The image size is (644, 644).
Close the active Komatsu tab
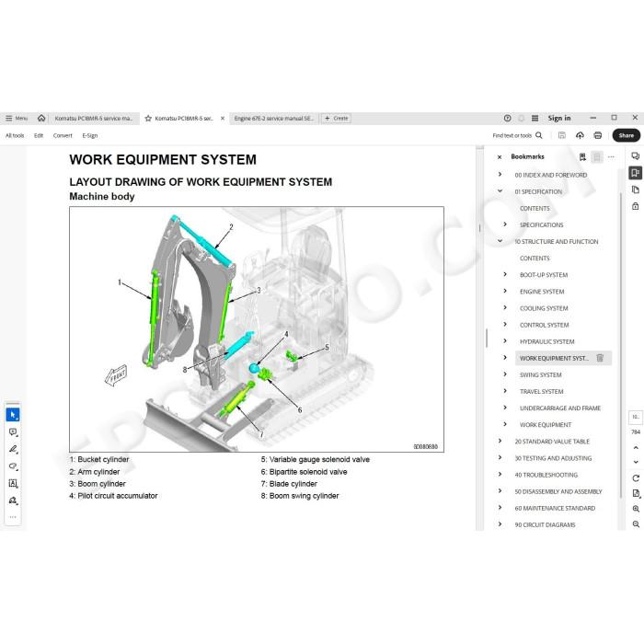[223, 119]
